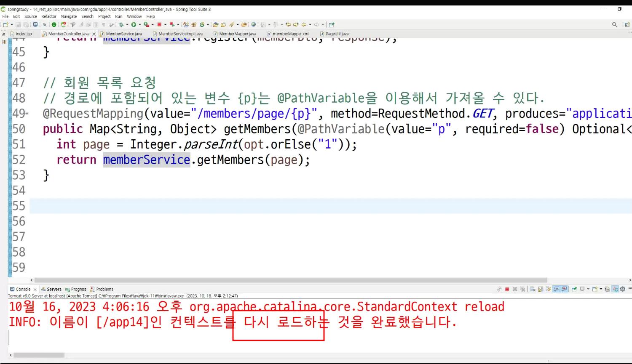Open the New Java Class dropdown arrow
This screenshot has width=632, height=364.
(208, 25)
